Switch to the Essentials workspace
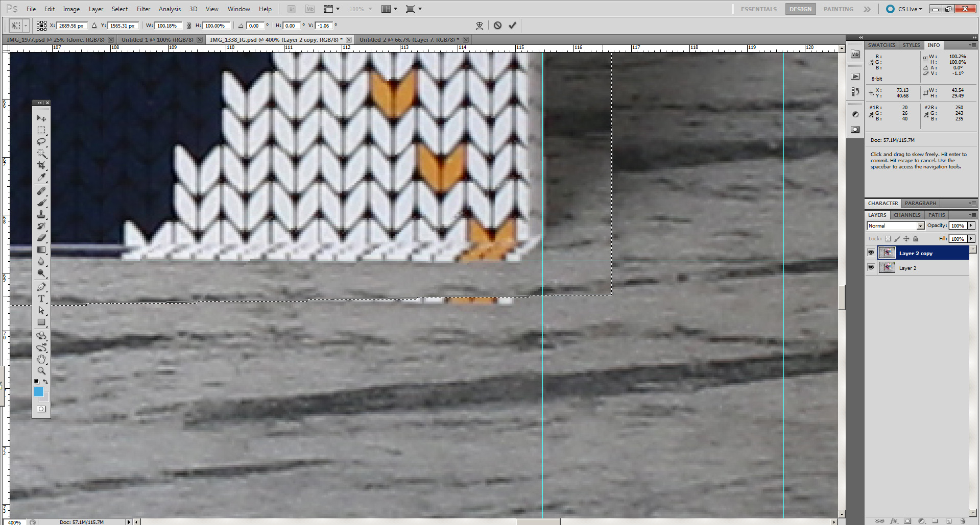Screen dimensions: 980x525 click(x=758, y=9)
